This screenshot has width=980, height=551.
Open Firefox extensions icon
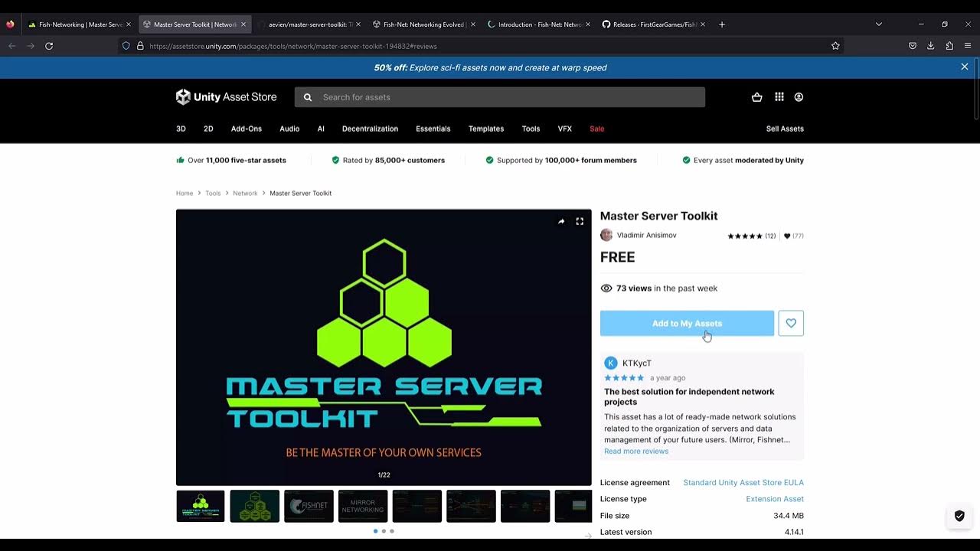(x=949, y=46)
